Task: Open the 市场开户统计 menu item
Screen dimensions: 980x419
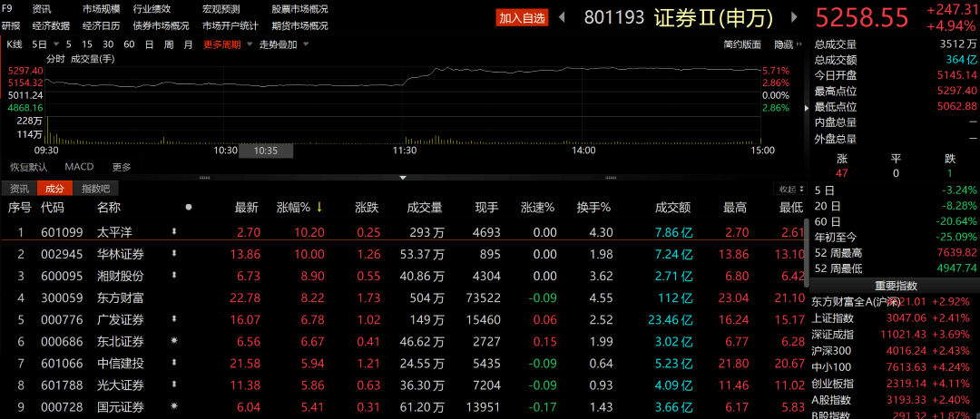Action: tap(230, 25)
